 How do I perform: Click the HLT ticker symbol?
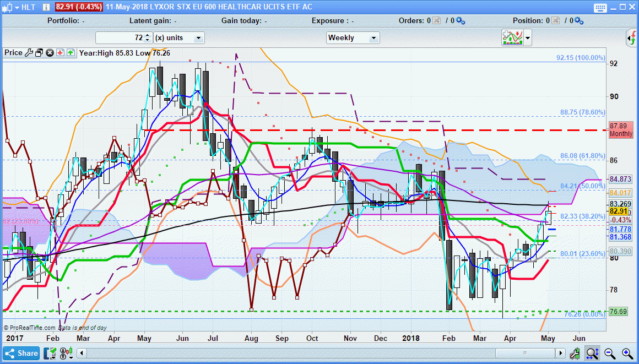point(28,7)
